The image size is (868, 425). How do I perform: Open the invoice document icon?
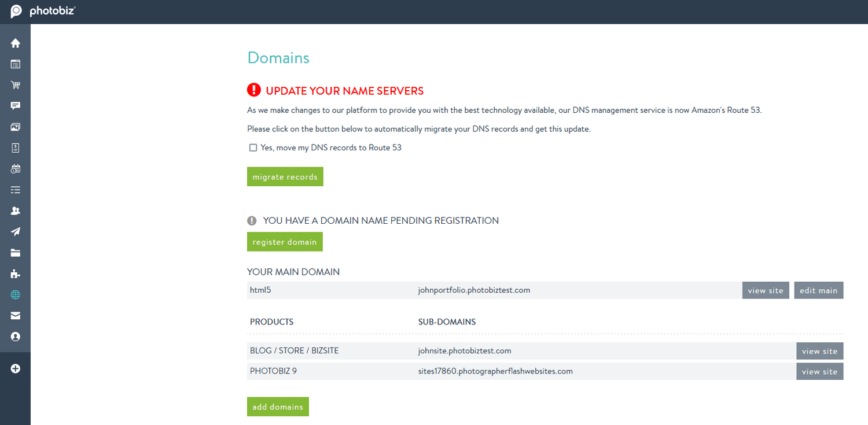[x=16, y=148]
